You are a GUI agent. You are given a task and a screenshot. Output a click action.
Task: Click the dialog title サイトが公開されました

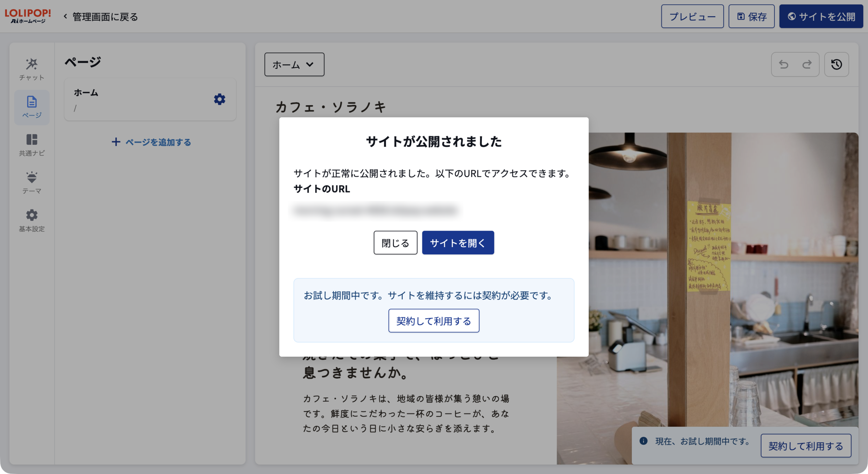pyautogui.click(x=434, y=141)
